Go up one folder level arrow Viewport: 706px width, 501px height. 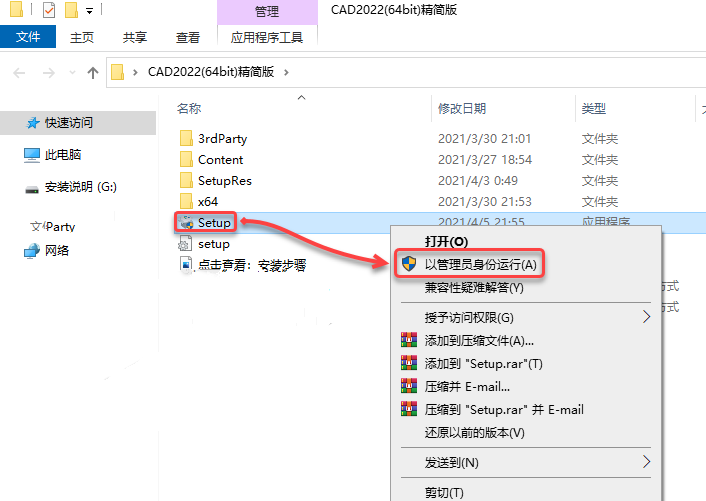93,72
